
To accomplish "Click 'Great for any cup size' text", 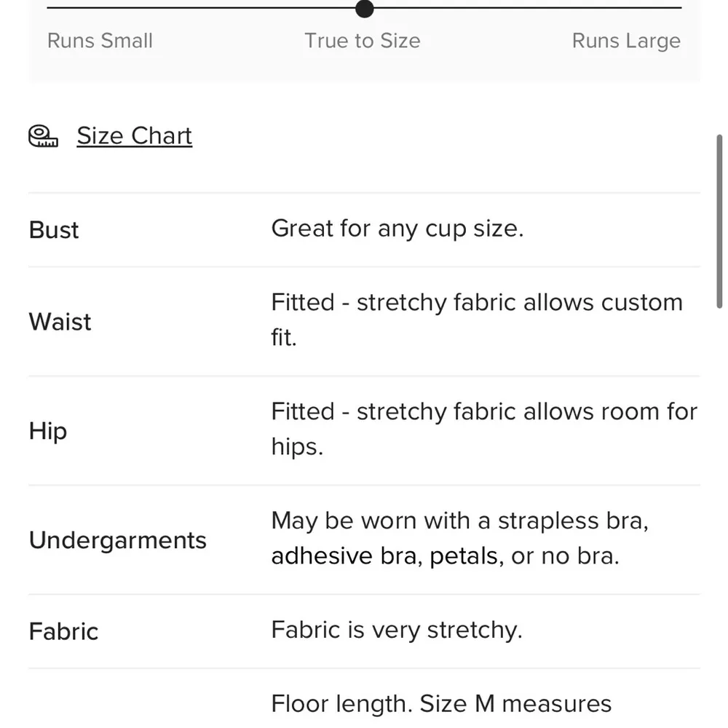I will point(397,229).
